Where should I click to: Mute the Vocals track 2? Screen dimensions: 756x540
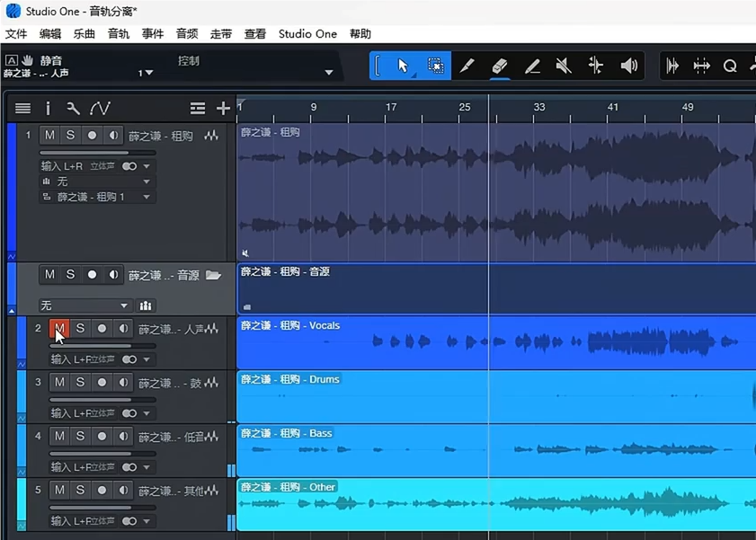59,329
